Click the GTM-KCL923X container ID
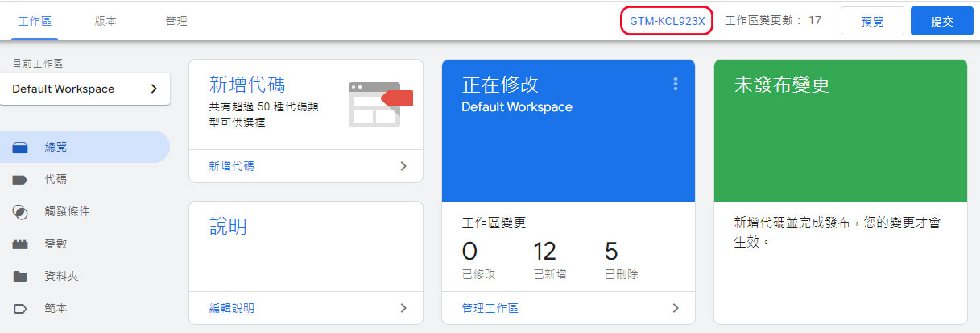The image size is (980, 333). click(x=668, y=21)
